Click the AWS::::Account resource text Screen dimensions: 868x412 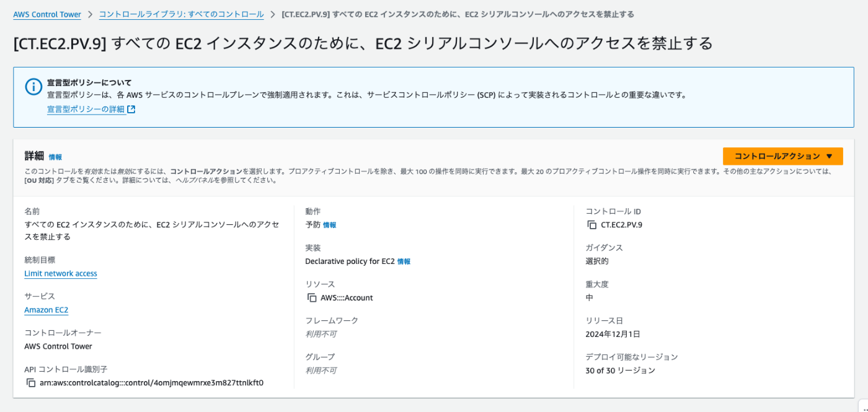pyautogui.click(x=347, y=297)
